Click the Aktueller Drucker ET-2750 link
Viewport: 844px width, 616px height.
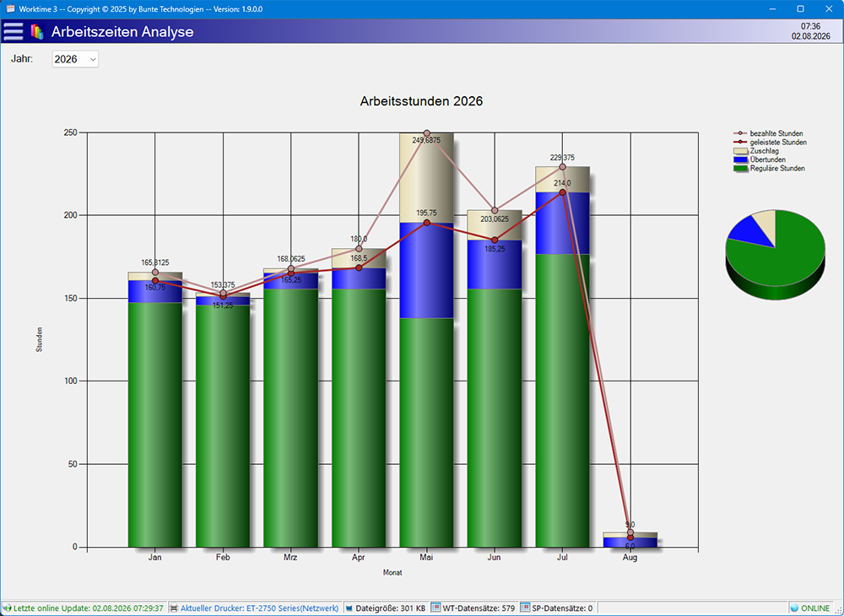[x=259, y=608]
